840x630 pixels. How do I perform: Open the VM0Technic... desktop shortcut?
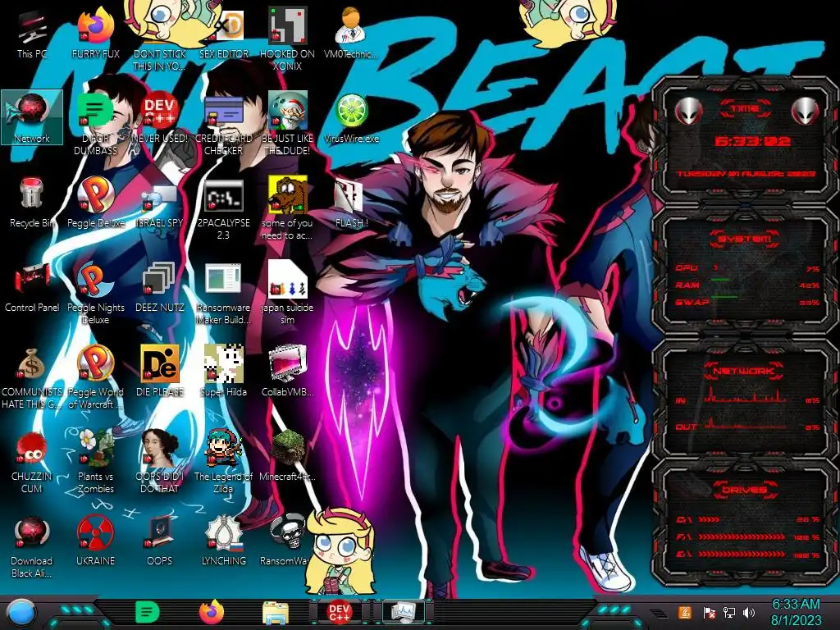coord(351,34)
